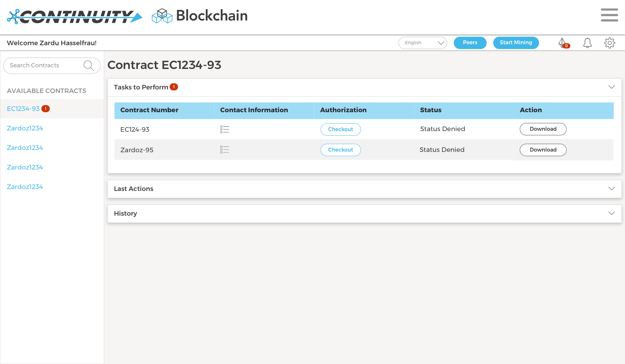This screenshot has height=364, width=625.
Task: Open contact information list icon for EC124-93
Action: click(x=225, y=129)
